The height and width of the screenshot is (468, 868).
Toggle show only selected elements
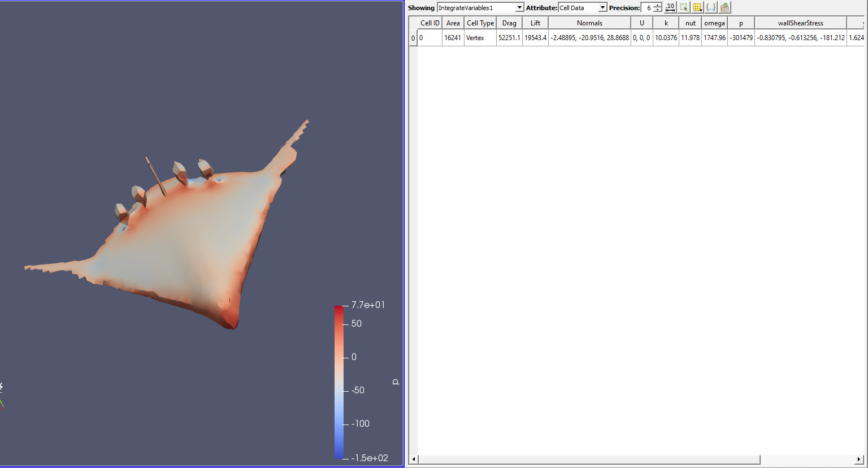(x=684, y=7)
